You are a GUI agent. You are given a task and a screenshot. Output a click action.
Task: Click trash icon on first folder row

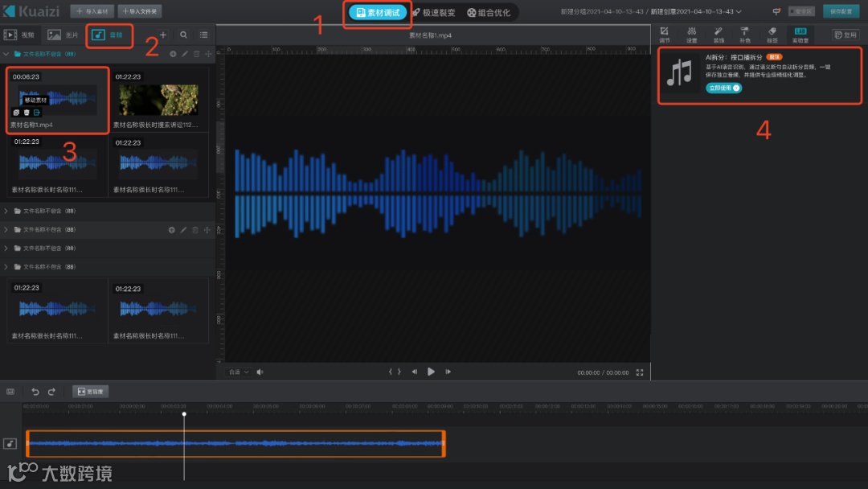click(197, 54)
